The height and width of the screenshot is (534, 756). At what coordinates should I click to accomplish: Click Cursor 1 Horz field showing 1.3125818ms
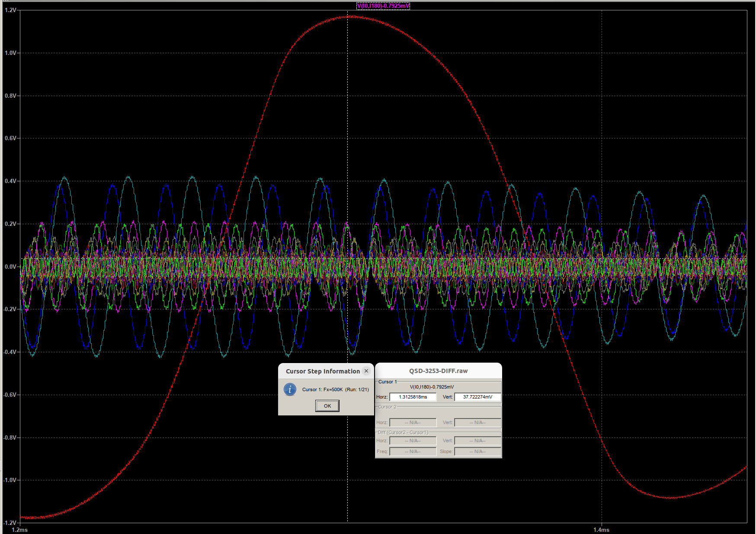413,397
